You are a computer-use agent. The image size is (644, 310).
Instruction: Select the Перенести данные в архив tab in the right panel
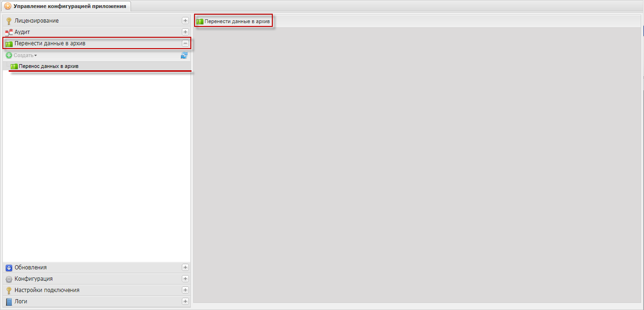(x=234, y=22)
